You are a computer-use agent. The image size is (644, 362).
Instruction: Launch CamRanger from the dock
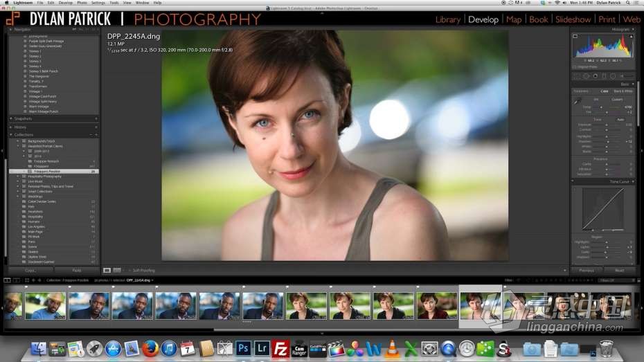click(299, 350)
